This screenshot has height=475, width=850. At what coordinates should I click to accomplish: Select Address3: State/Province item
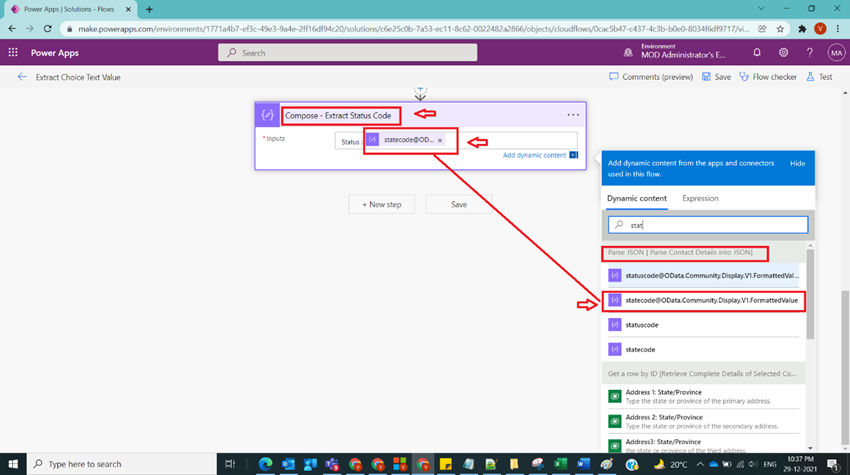(x=704, y=445)
